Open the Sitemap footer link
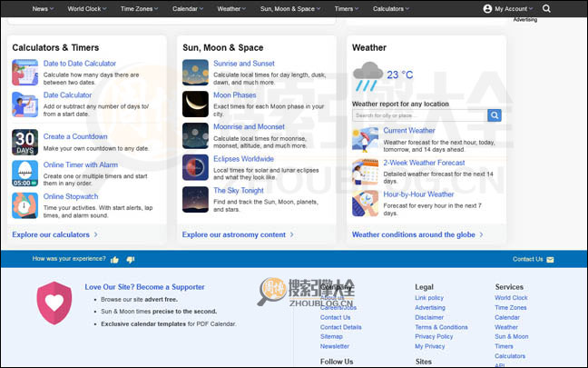Viewport: 588px width, 368px height. [331, 336]
